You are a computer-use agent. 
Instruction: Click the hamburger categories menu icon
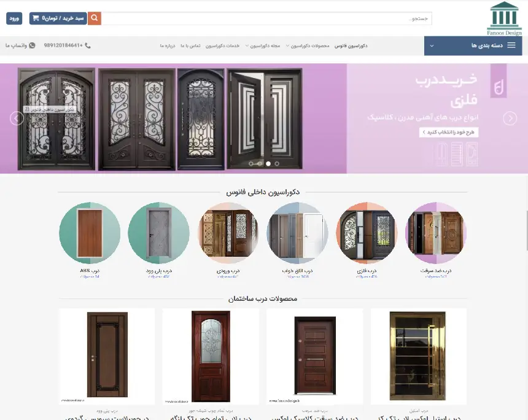[x=511, y=45]
